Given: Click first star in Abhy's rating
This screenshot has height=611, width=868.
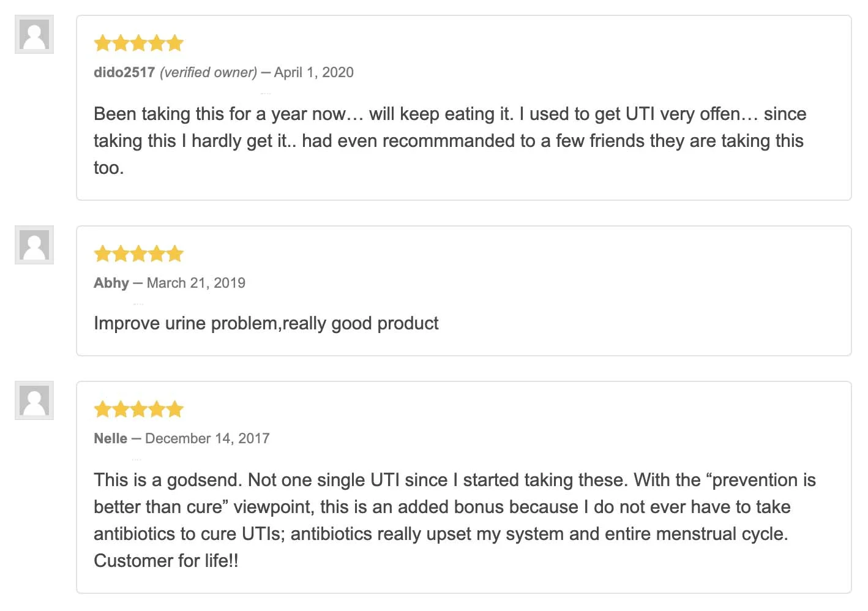Looking at the screenshot, I should tap(103, 254).
